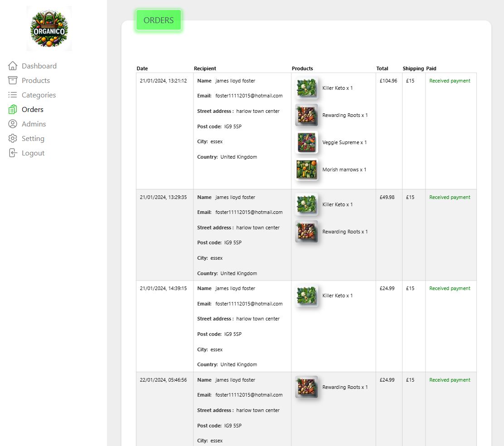Click Received payment status for £49.98 order
The width and height of the screenshot is (504, 446).
coord(450,197)
